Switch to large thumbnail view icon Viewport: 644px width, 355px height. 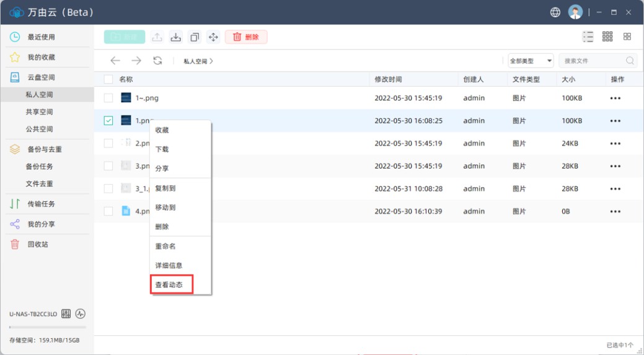click(627, 37)
